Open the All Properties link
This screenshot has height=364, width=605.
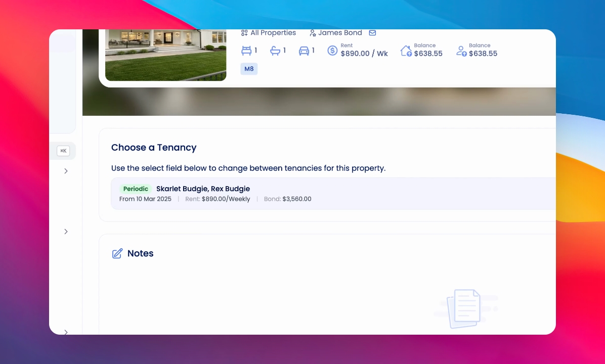click(273, 33)
